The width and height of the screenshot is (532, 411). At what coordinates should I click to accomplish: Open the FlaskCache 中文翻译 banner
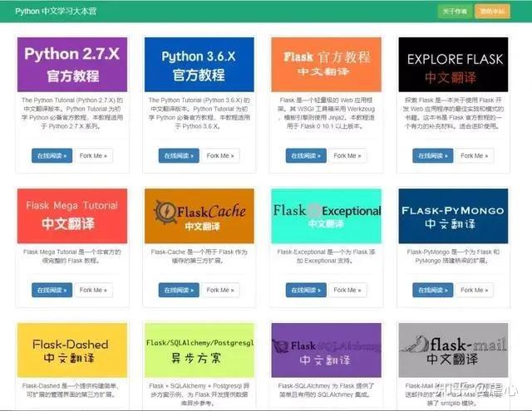pos(199,216)
